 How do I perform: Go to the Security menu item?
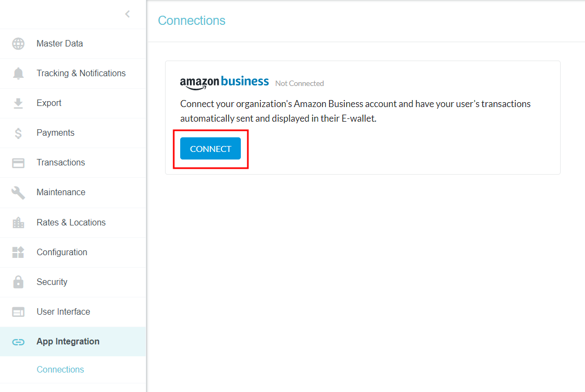[52, 282]
